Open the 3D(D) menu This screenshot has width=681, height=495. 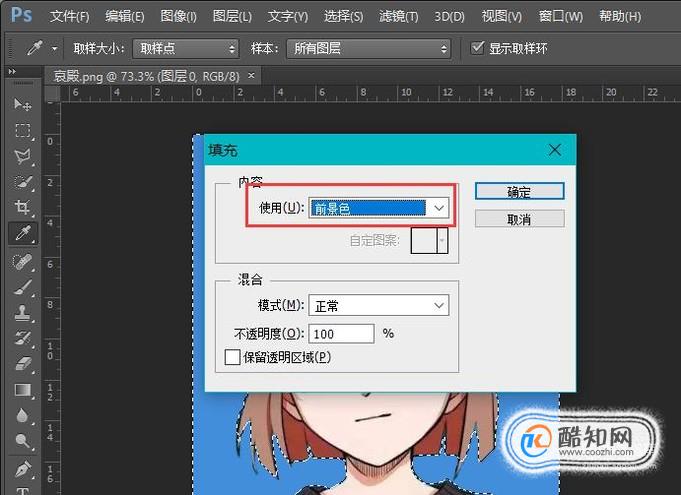click(450, 16)
